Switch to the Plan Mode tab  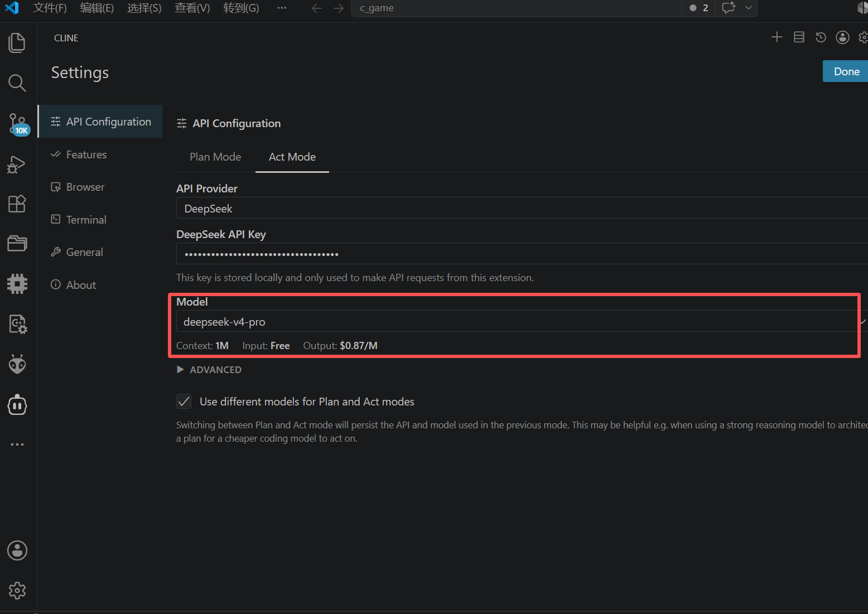coord(215,157)
